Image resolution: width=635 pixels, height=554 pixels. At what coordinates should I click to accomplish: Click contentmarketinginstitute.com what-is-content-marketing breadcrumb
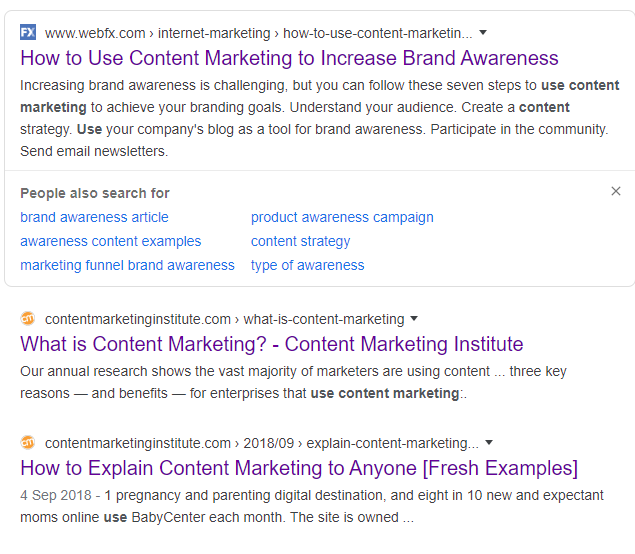coord(224,319)
